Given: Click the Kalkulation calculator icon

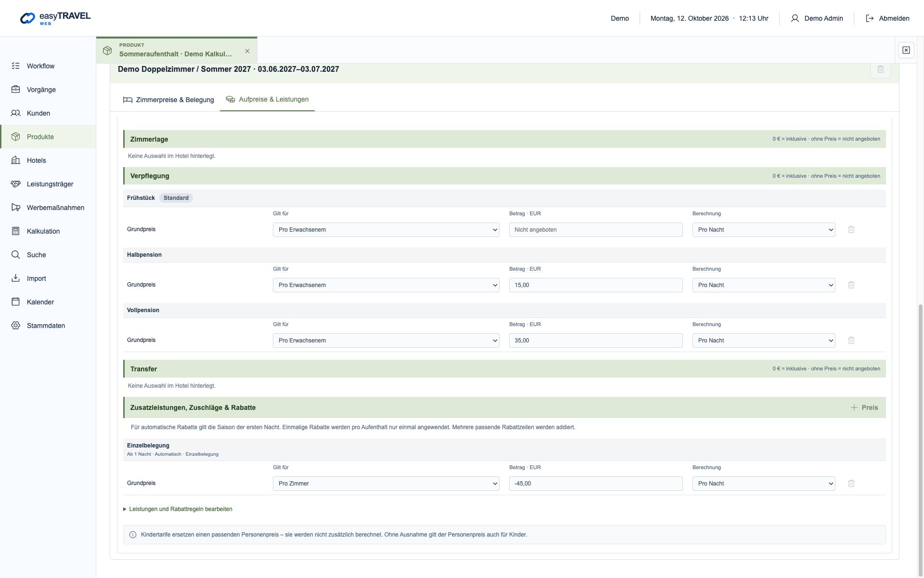Looking at the screenshot, I should pos(15,231).
